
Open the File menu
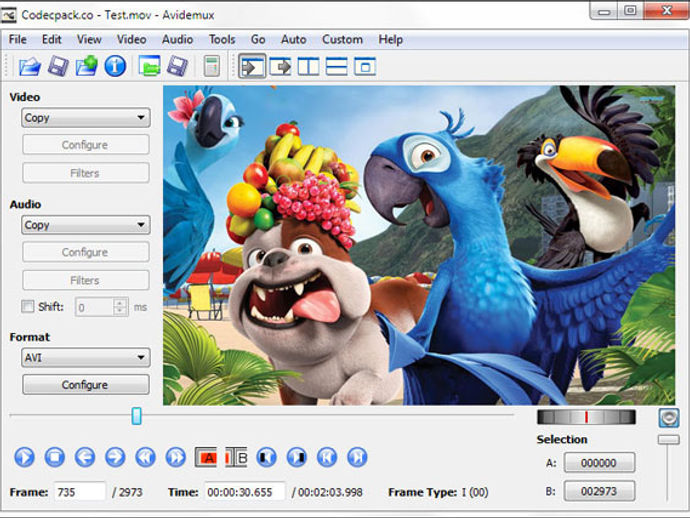(18, 40)
